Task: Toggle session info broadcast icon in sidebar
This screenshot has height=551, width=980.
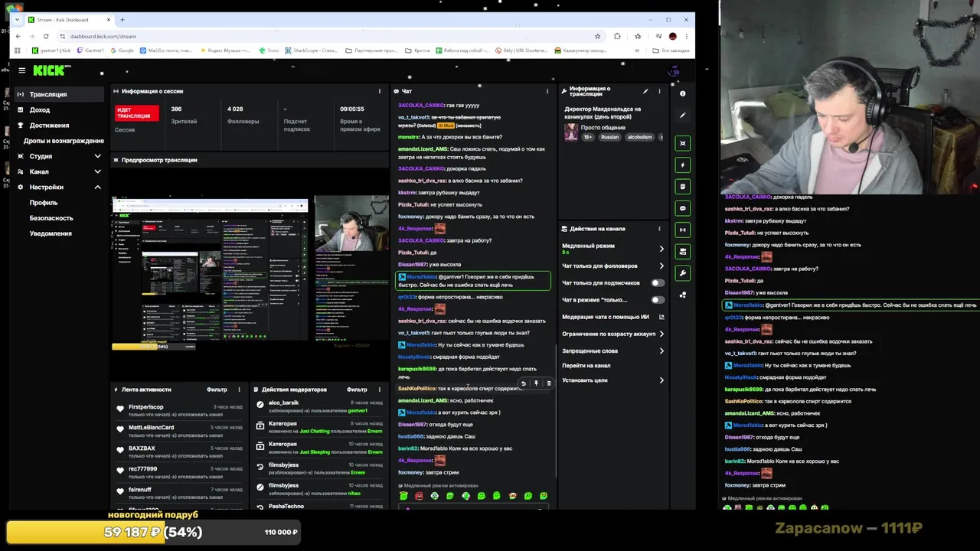Action: pos(683,230)
